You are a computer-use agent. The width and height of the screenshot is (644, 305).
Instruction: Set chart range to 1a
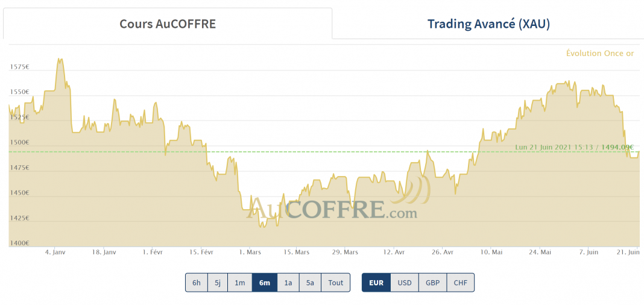pyautogui.click(x=288, y=283)
